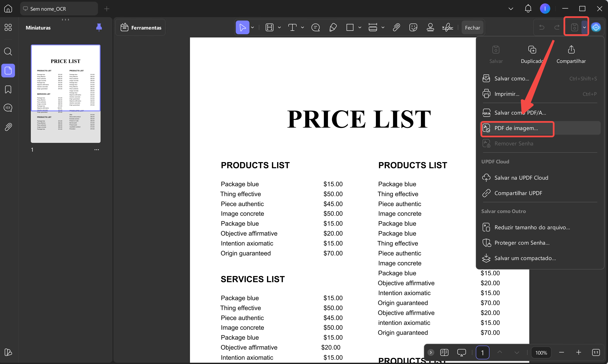Open the Ferramentas menu

click(141, 27)
